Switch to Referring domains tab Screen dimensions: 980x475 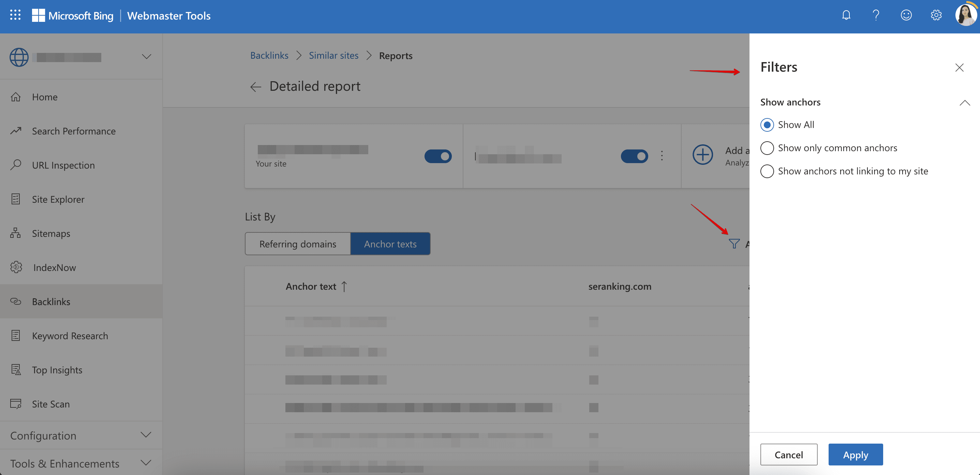[x=297, y=243]
